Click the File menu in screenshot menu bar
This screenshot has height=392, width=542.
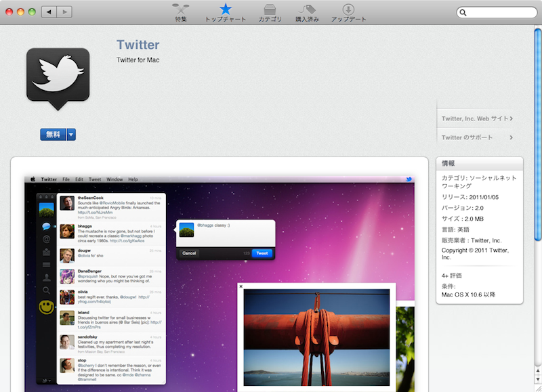tap(66, 179)
